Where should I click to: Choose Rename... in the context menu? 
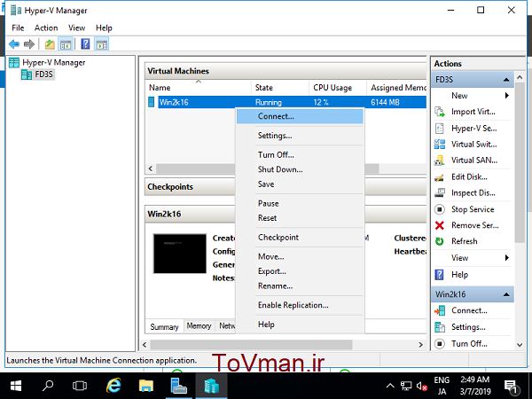click(x=300, y=286)
